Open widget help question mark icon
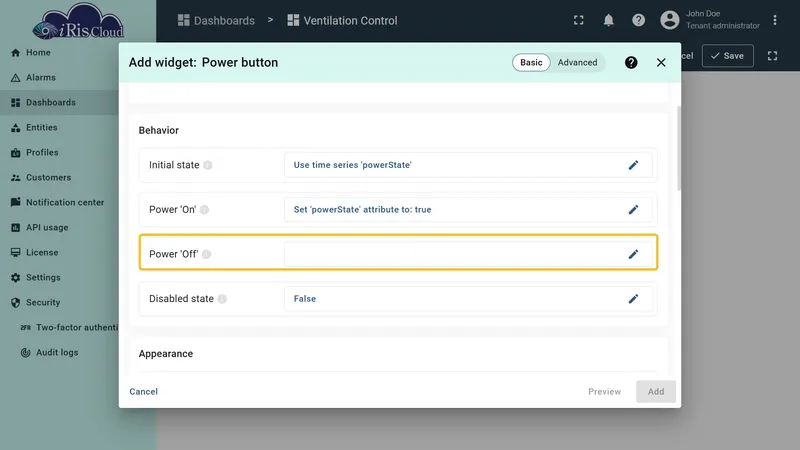This screenshot has height=450, width=800. coord(631,62)
